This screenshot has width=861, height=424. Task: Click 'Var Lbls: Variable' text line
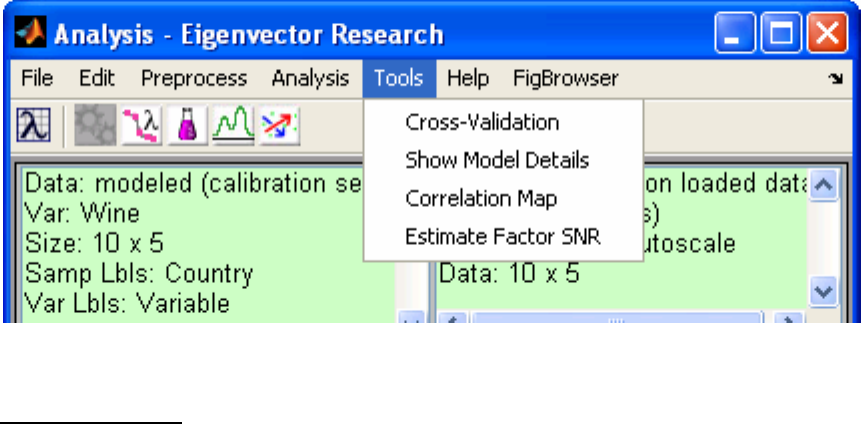point(127,303)
